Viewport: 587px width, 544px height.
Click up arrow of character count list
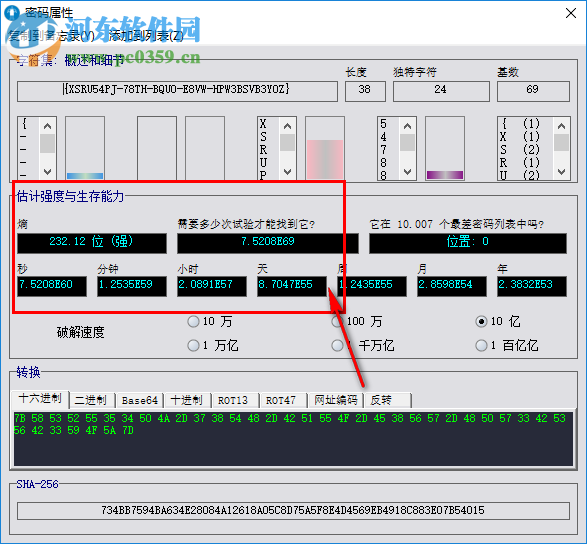(562, 126)
